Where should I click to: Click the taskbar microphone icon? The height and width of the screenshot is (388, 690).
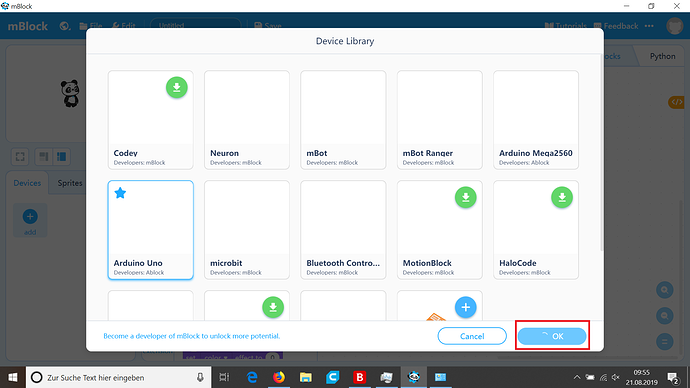200,377
